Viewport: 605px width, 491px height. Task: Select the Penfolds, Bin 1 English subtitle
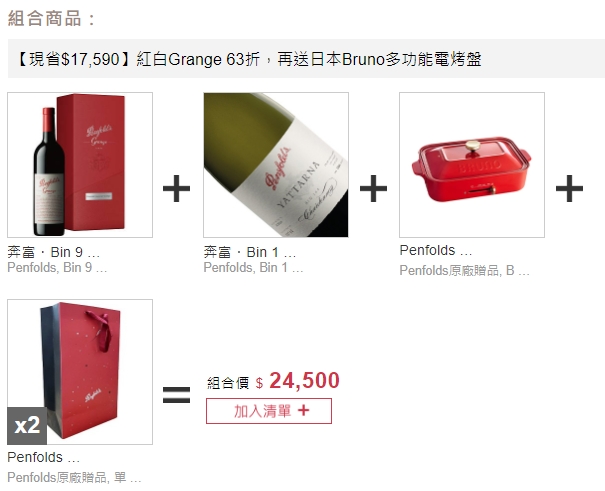(x=253, y=267)
